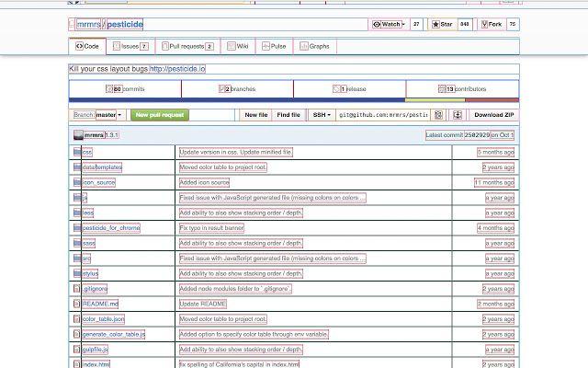The width and height of the screenshot is (588, 368).
Task: Open the Graphs tab
Action: tap(315, 45)
